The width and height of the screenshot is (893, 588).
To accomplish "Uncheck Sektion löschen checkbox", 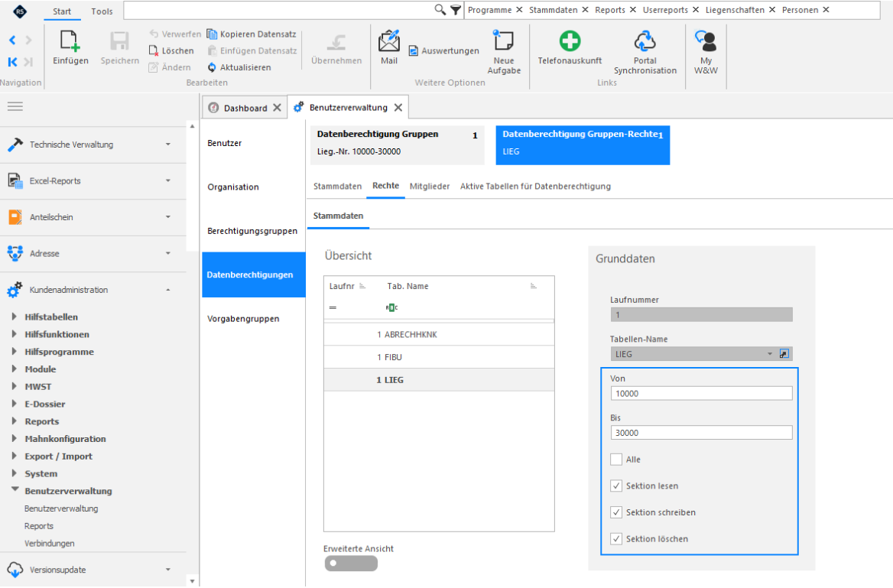I will pyautogui.click(x=616, y=538).
